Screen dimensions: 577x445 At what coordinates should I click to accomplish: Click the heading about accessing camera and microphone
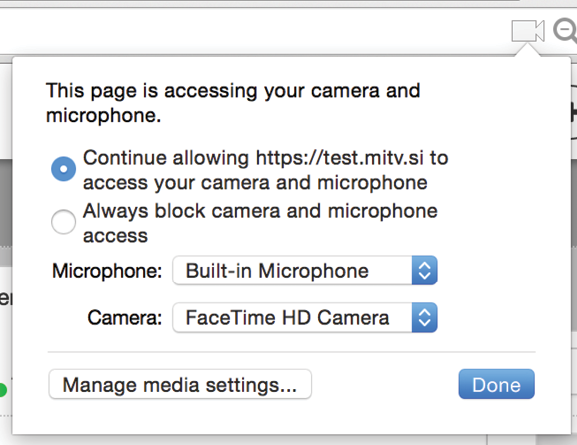point(233,103)
